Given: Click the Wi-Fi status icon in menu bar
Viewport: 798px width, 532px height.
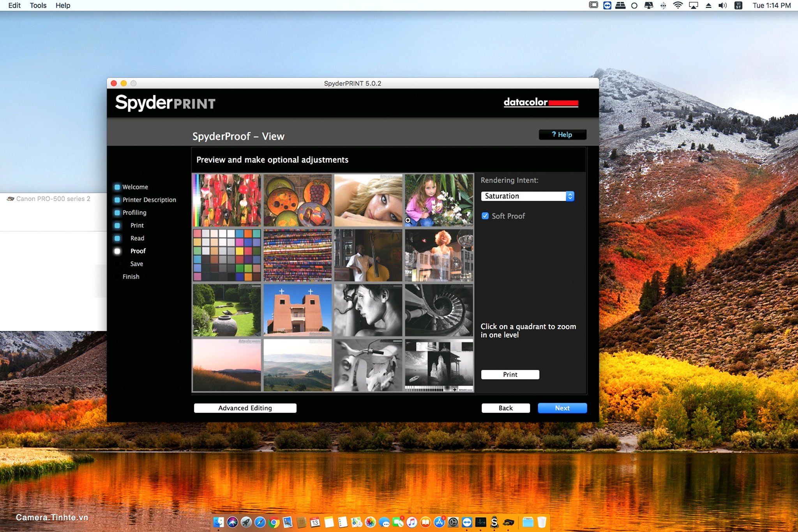Looking at the screenshot, I should [678, 5].
